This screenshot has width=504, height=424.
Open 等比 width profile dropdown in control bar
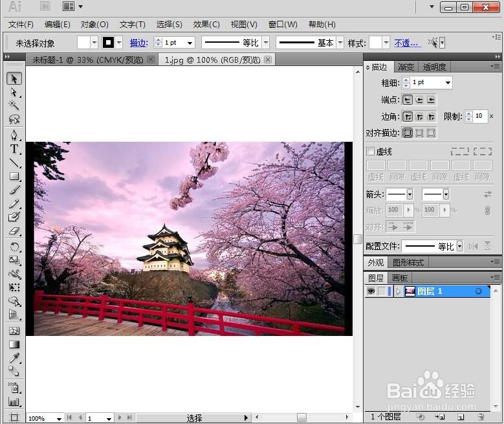click(x=266, y=43)
